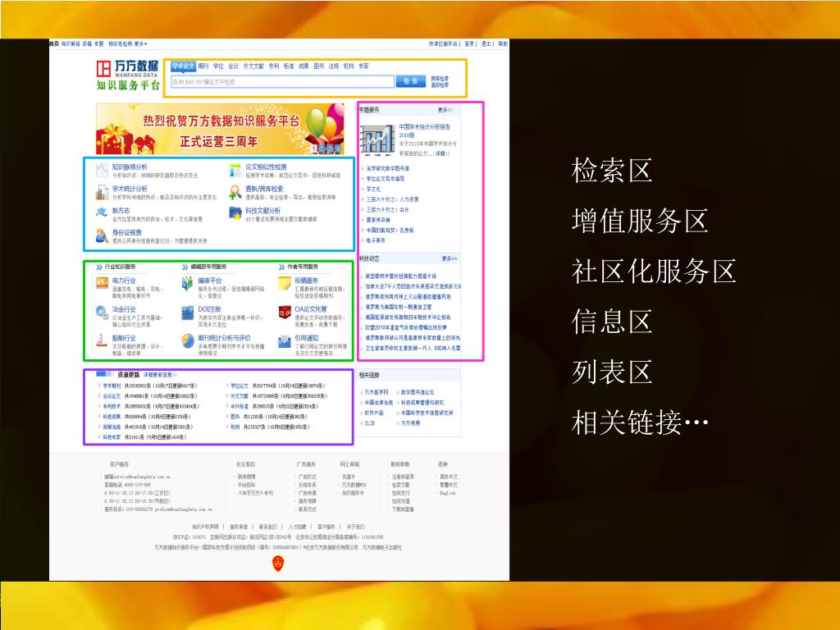Click the 期刊统计分析与评价 pie icon

[x=188, y=340]
